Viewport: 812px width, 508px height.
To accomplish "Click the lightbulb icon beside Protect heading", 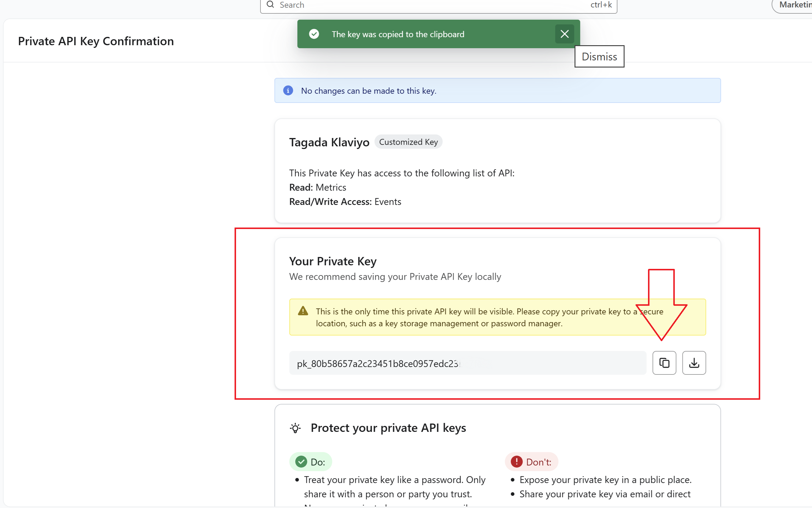I will click(295, 428).
